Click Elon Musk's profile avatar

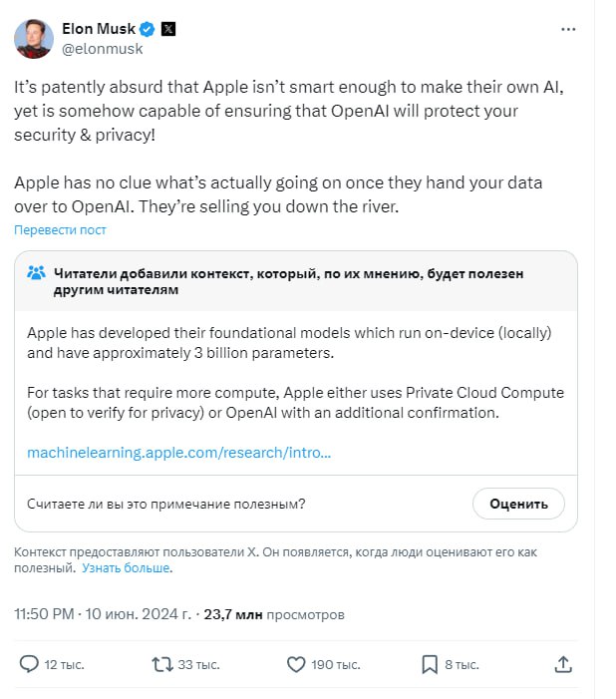click(x=34, y=38)
